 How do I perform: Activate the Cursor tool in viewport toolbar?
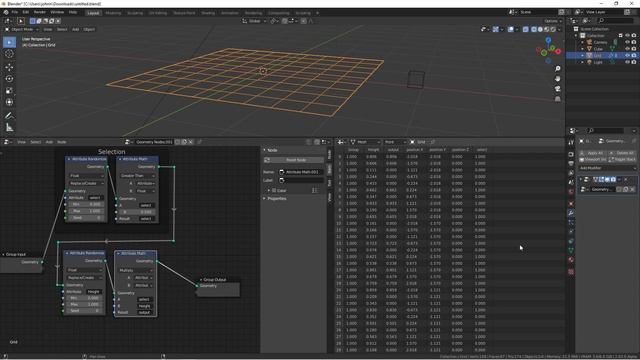tap(9, 54)
